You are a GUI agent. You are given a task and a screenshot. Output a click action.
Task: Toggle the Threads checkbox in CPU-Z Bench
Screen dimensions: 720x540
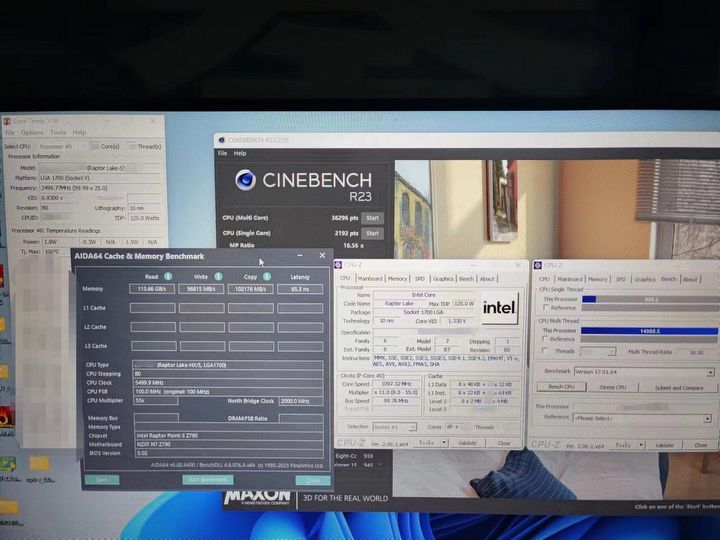tap(544, 351)
